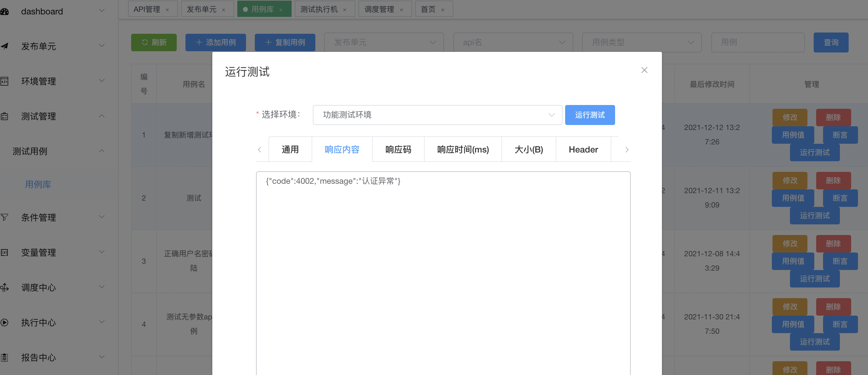868x375 pixels.
Task: Select 用例库 in the sidebar
Action: coord(38,184)
